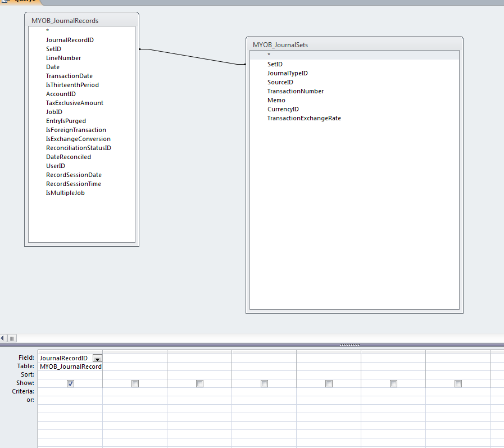Select the AccountID field
504x448 pixels.
(81, 94)
